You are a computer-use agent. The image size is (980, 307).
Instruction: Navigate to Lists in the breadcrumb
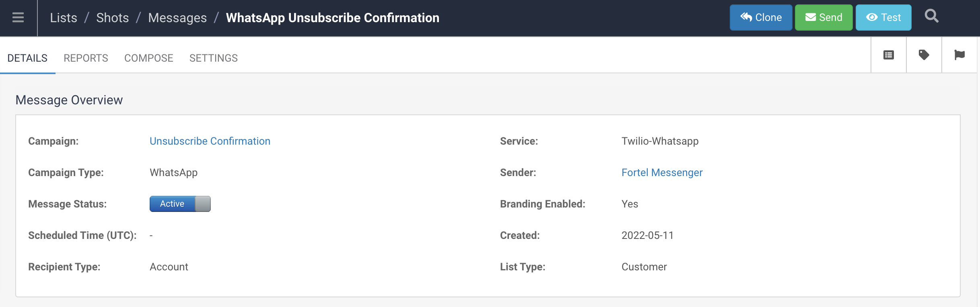coord(64,18)
